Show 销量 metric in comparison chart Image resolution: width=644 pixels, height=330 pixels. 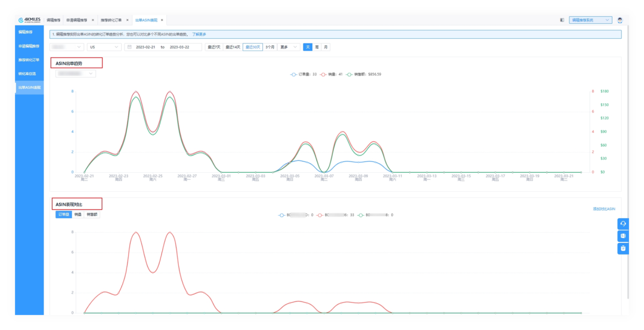78,214
